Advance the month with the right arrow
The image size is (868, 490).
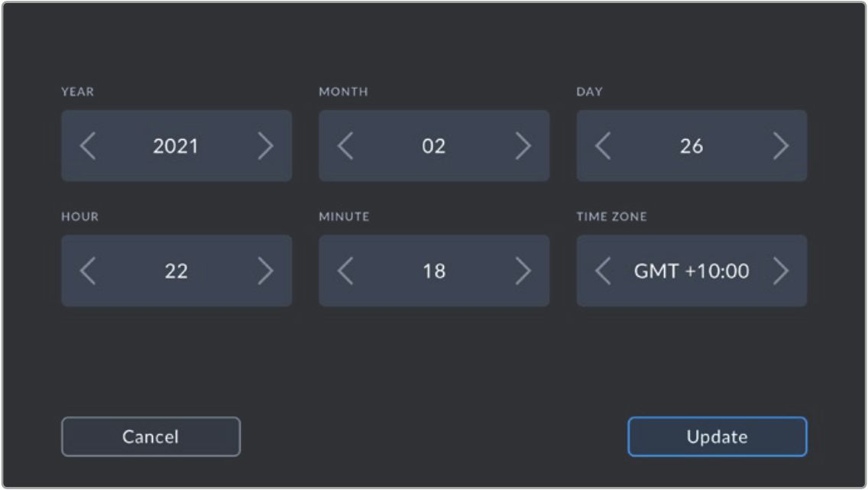point(523,146)
